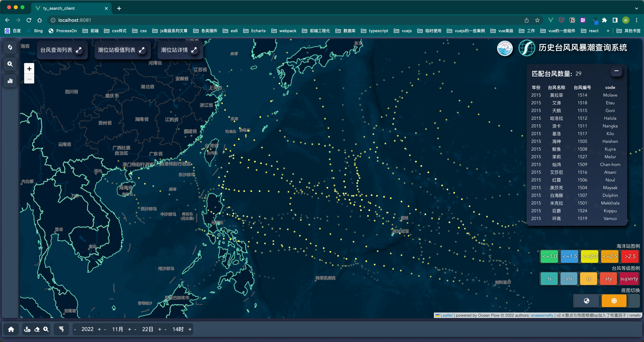Click the home icon in bottom toolbar
644x342 pixels.
tap(11, 329)
